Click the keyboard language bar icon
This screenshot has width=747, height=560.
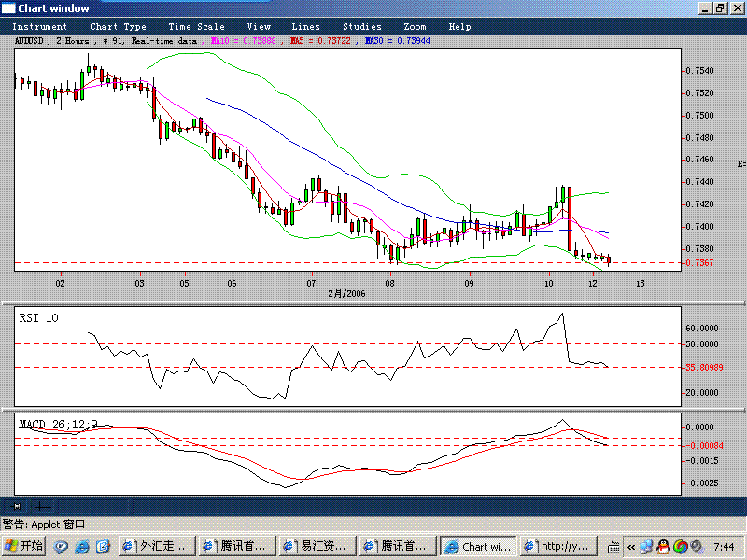[613, 547]
